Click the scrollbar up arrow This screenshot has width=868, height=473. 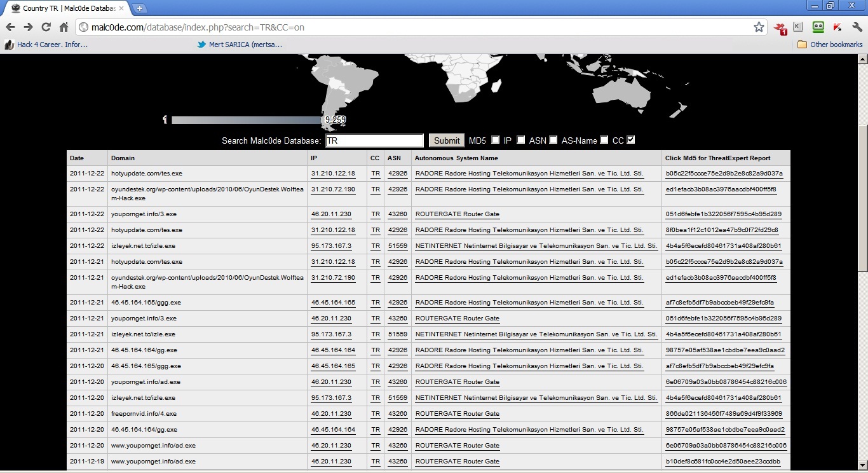pos(862,59)
